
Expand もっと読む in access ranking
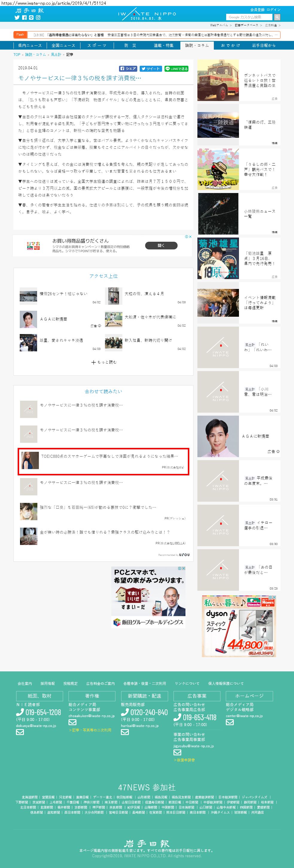[104, 362]
